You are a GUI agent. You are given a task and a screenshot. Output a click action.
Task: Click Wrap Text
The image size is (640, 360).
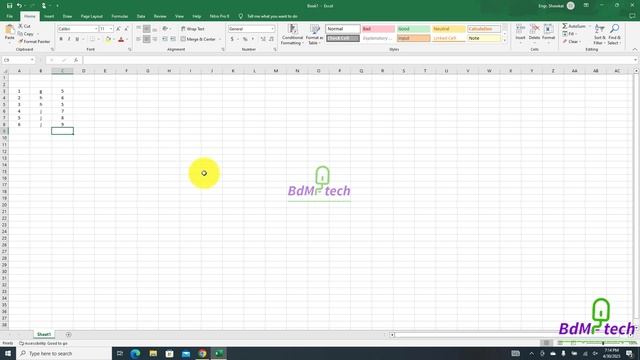192,29
